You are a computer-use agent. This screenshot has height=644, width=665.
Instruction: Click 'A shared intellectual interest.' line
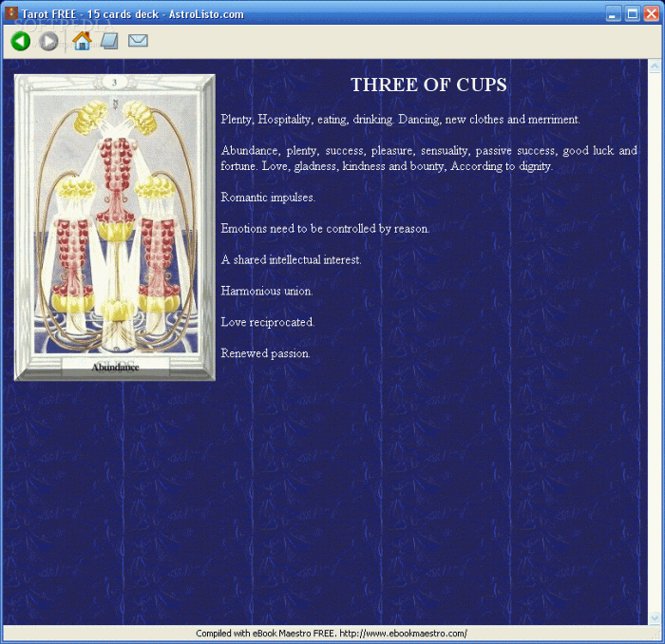[x=291, y=260]
